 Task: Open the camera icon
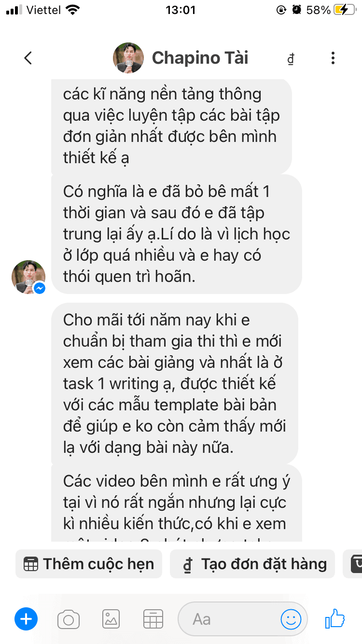pos(69,619)
